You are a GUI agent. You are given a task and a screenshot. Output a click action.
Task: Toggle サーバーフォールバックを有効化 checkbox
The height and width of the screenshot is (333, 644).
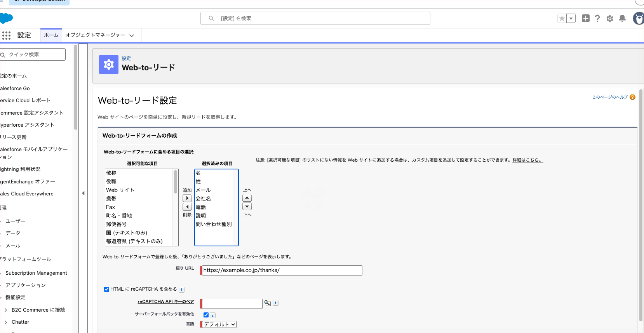pyautogui.click(x=206, y=315)
